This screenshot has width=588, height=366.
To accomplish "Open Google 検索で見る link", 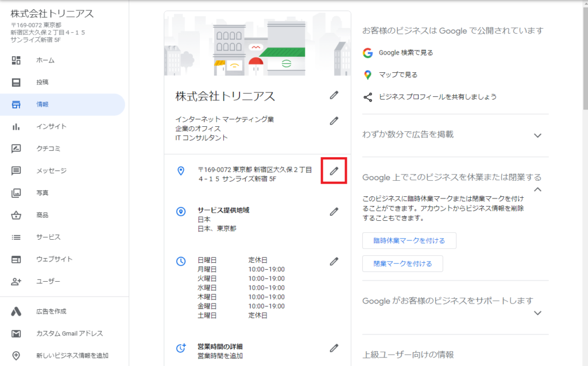I will [x=406, y=53].
